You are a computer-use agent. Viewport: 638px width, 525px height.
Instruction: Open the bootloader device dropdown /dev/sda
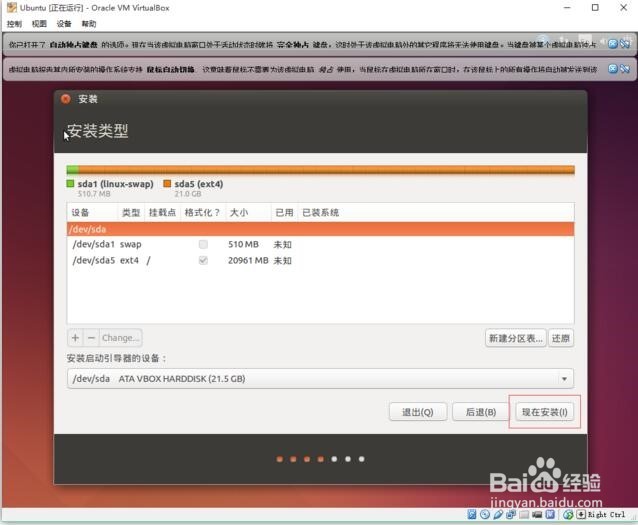click(x=320, y=378)
